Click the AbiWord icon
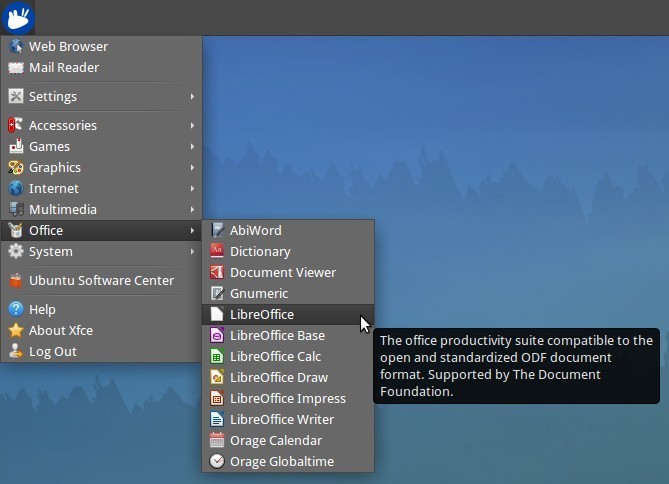The width and height of the screenshot is (669, 484). click(x=217, y=230)
